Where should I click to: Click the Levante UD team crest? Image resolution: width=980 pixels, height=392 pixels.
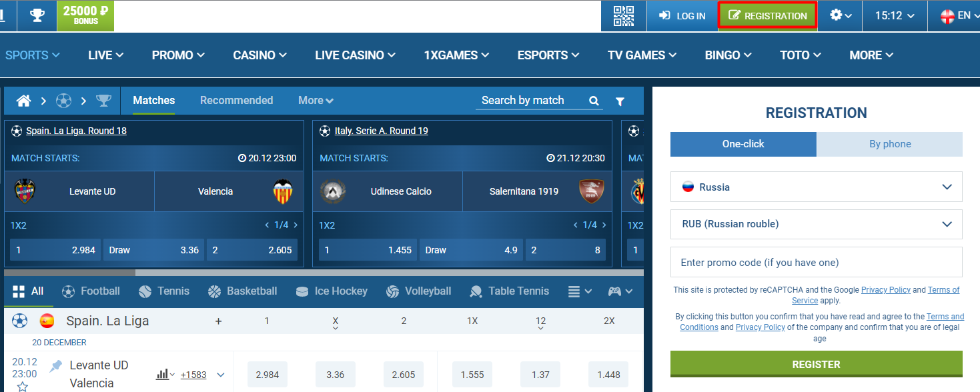click(x=25, y=191)
